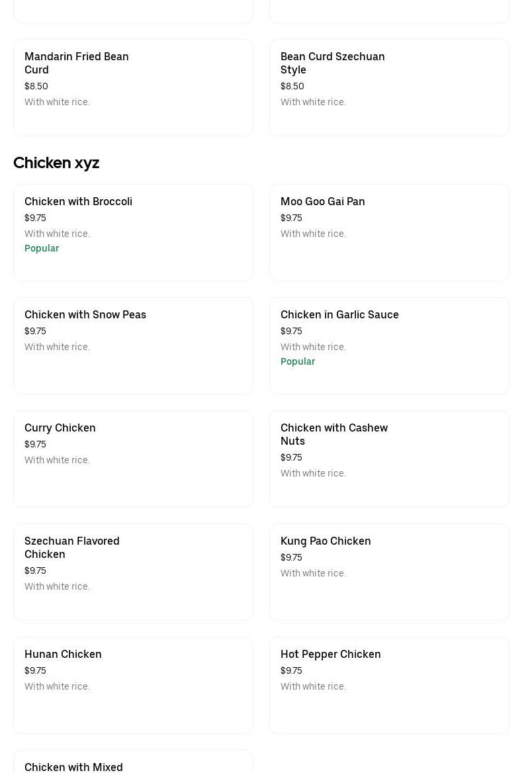Click the $8.50 price of Mandarin Fried Bean Curd

click(x=36, y=86)
